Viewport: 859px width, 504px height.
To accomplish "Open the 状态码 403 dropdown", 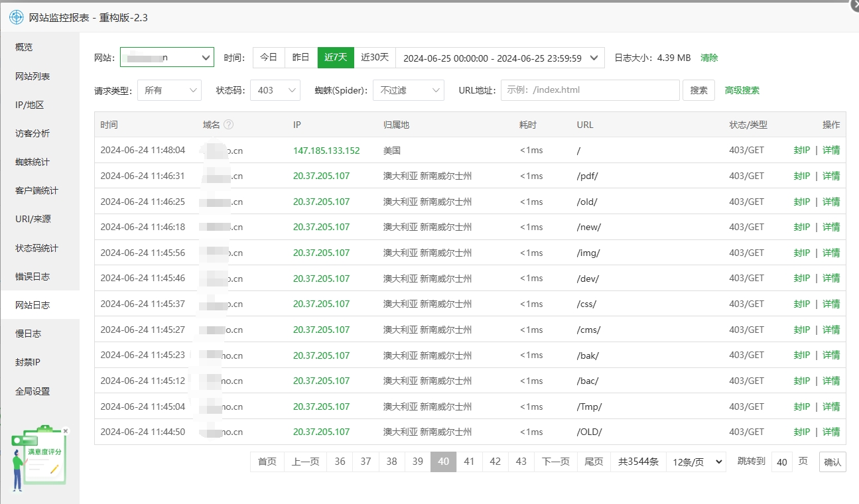I will coord(275,90).
